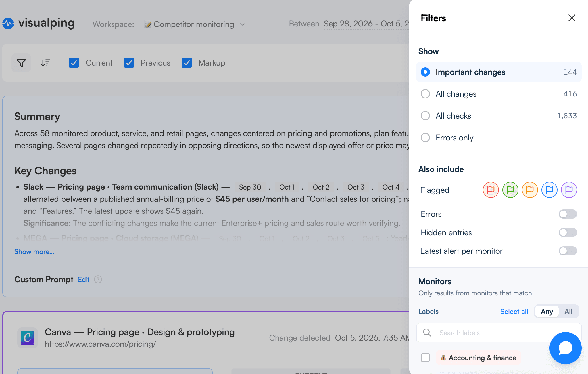This screenshot has width=588, height=374.
Task: Open the Canva pricing URL
Action: click(x=100, y=344)
